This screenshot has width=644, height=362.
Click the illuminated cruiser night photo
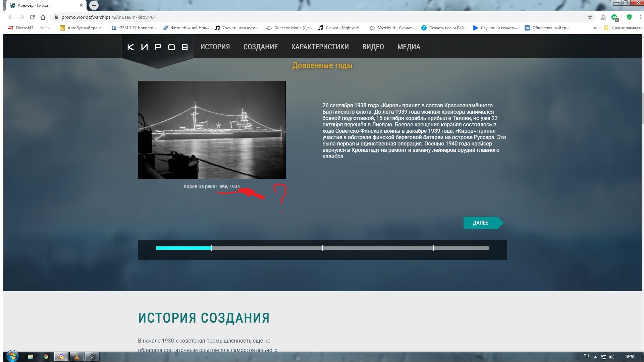click(212, 130)
